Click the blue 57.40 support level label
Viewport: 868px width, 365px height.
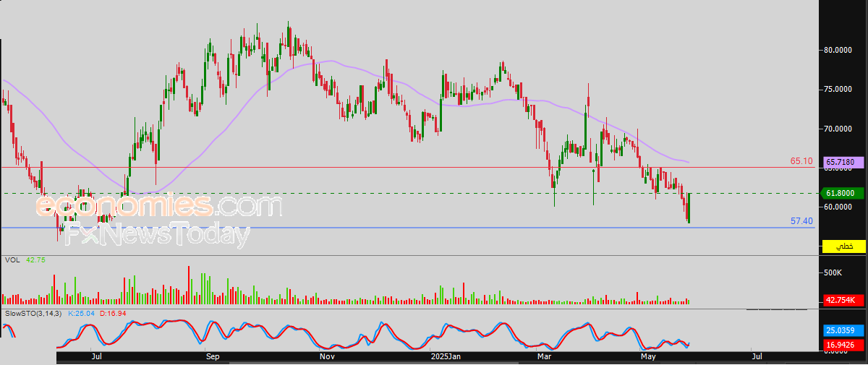pyautogui.click(x=801, y=221)
